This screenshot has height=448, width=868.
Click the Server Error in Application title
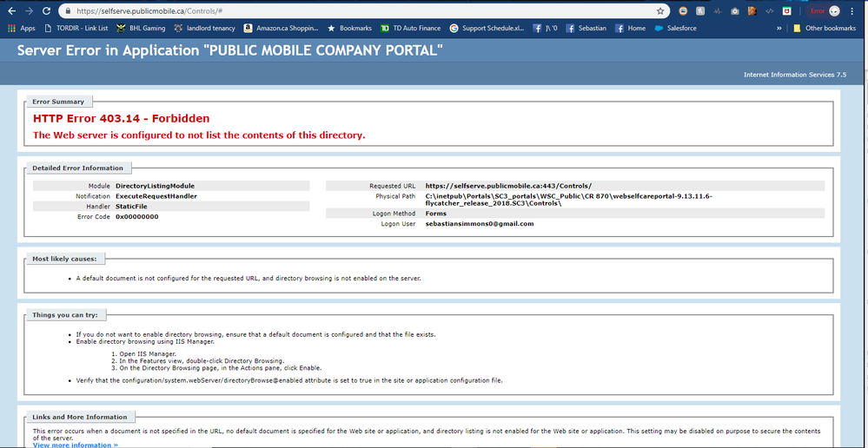coord(229,50)
